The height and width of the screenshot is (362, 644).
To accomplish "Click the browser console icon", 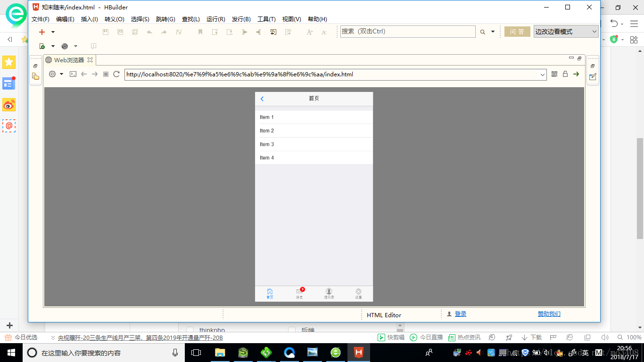I will point(73,74).
